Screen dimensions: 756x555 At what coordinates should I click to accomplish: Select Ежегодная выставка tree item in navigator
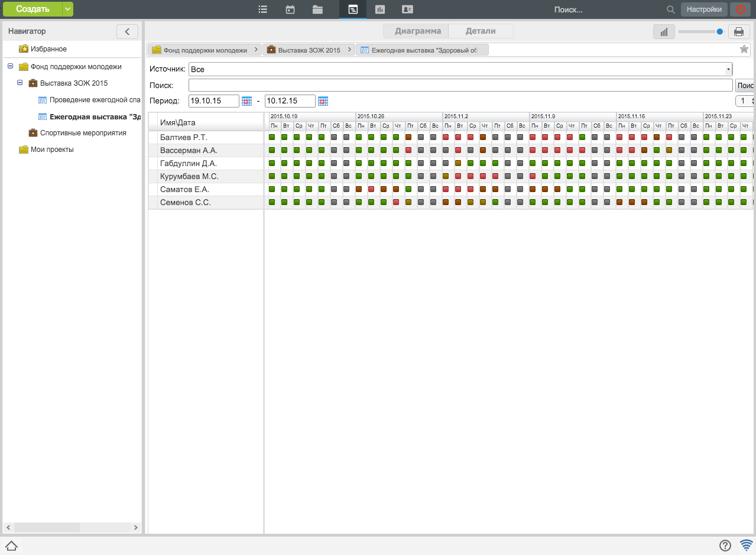click(95, 116)
